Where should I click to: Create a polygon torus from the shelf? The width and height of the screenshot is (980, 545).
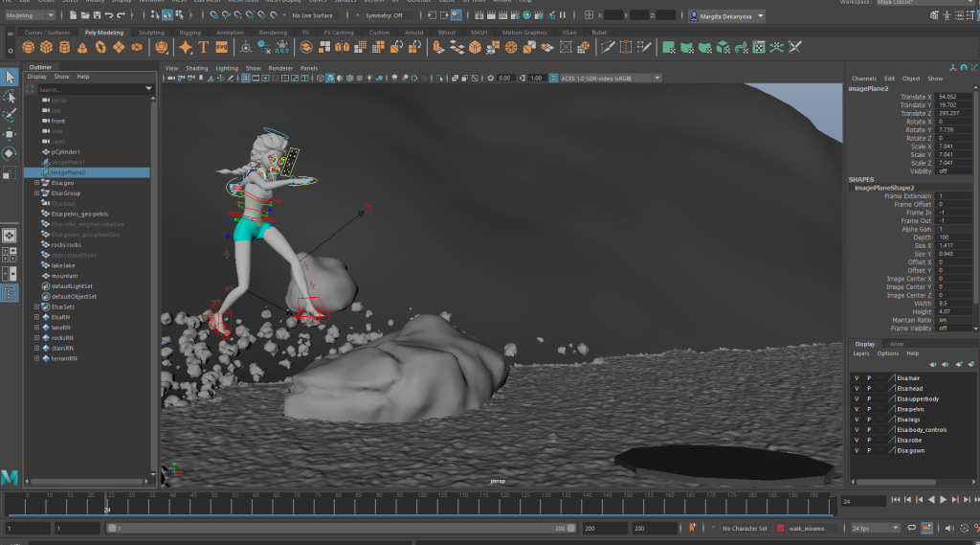100,48
